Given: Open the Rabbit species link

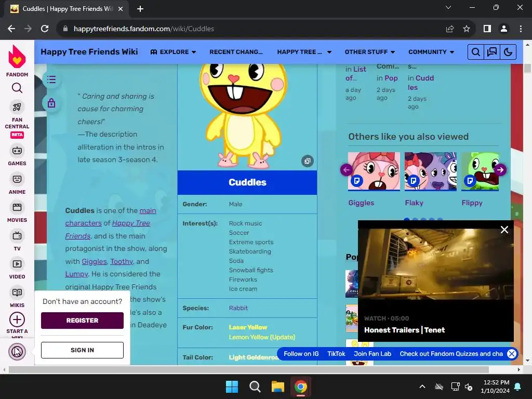Looking at the screenshot, I should click(238, 308).
